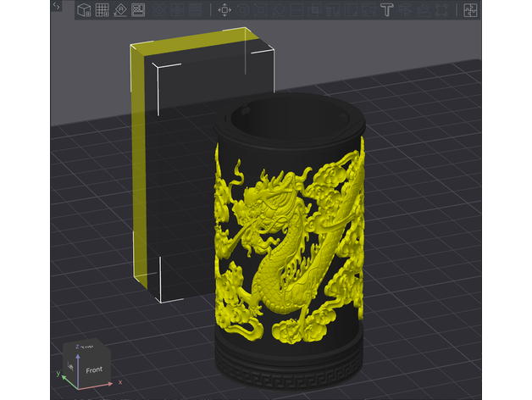
Task: Collapse the toolbar with the corner arrow
Action: pos(56,6)
